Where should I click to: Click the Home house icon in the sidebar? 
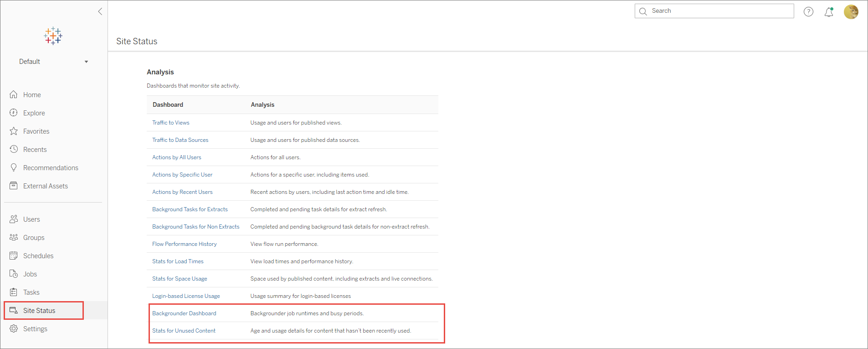point(14,94)
